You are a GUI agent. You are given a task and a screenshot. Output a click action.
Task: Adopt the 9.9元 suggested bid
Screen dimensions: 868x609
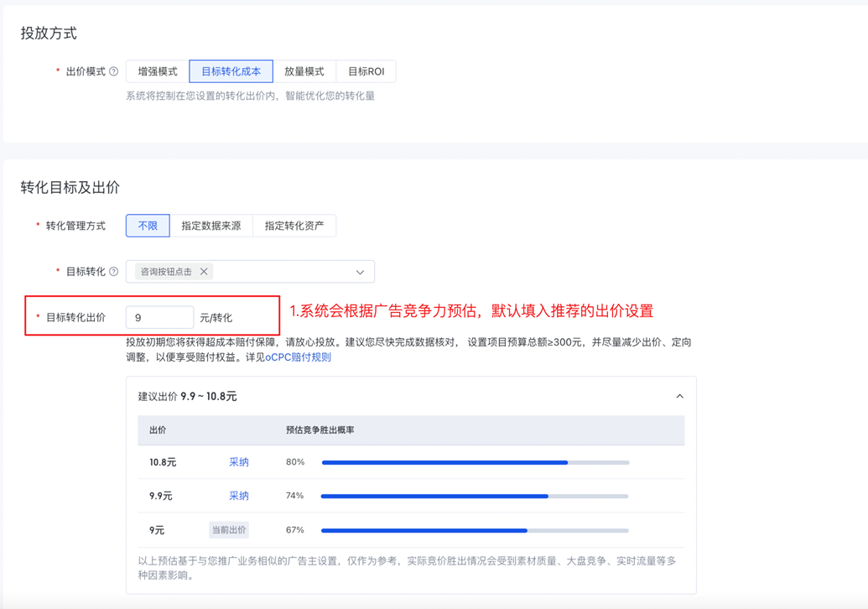(239, 496)
